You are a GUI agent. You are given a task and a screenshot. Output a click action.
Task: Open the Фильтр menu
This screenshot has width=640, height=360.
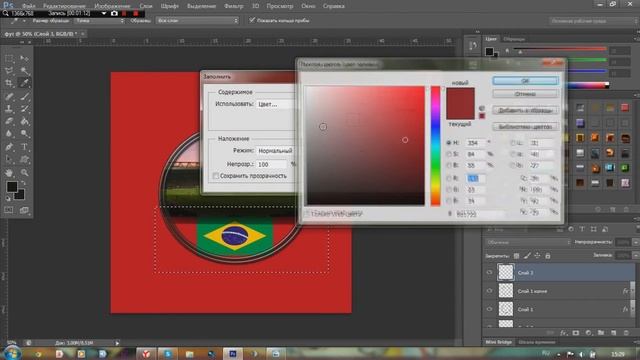[234, 6]
